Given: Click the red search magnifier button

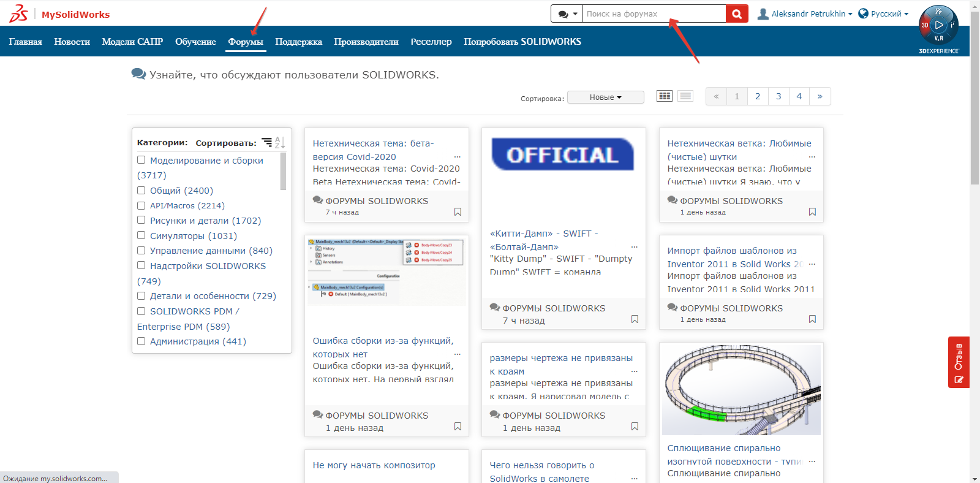Looking at the screenshot, I should pyautogui.click(x=737, y=13).
